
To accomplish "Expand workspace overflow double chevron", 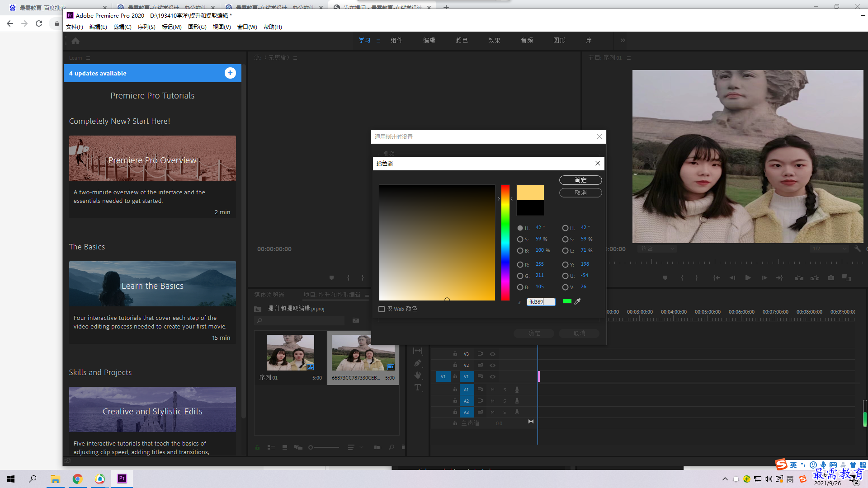I will [623, 40].
